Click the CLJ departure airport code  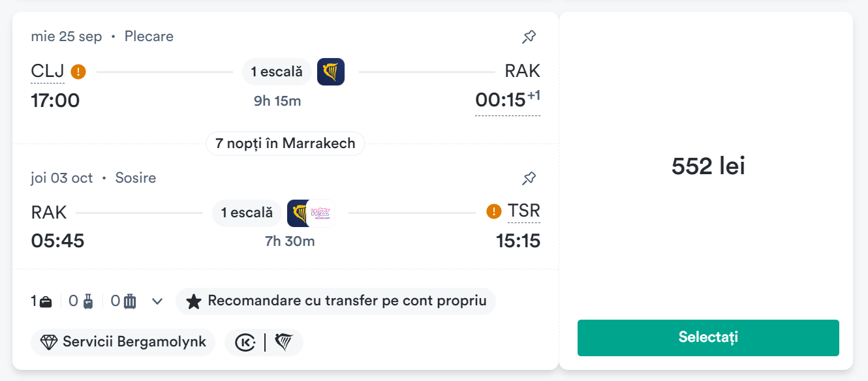[x=48, y=71]
